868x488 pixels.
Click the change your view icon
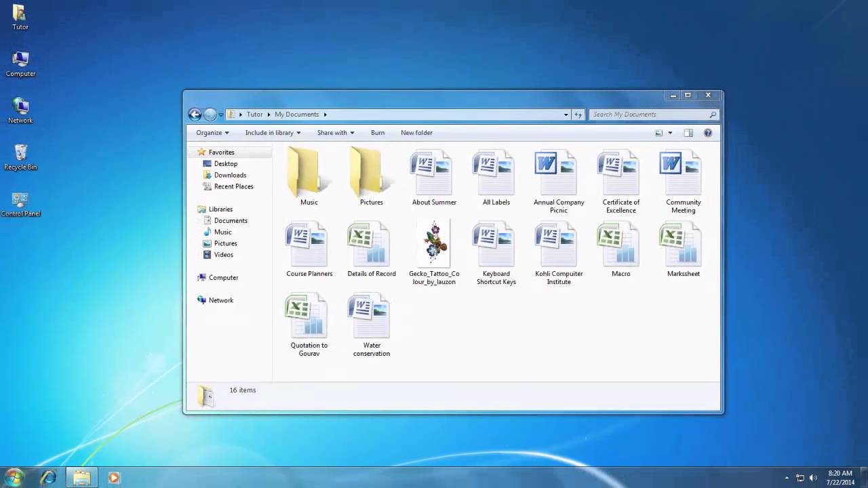click(658, 133)
